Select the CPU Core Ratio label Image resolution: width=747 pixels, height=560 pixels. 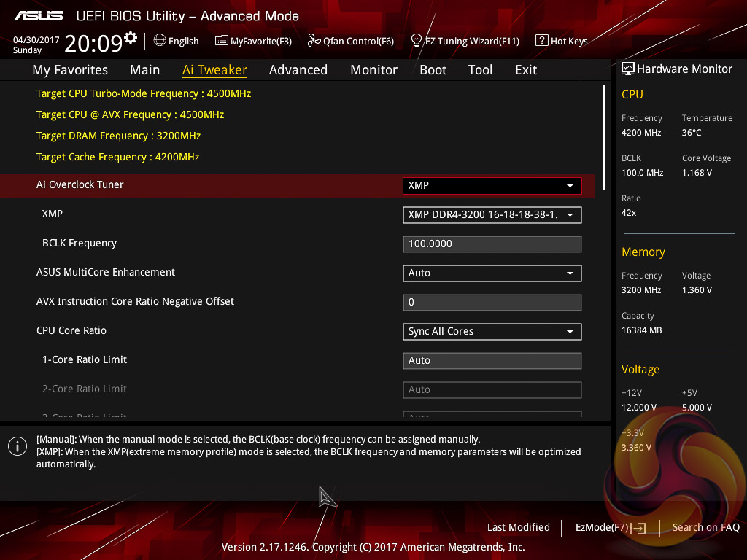click(71, 330)
